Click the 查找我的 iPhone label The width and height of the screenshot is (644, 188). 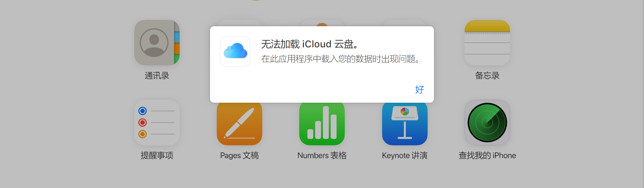(487, 155)
